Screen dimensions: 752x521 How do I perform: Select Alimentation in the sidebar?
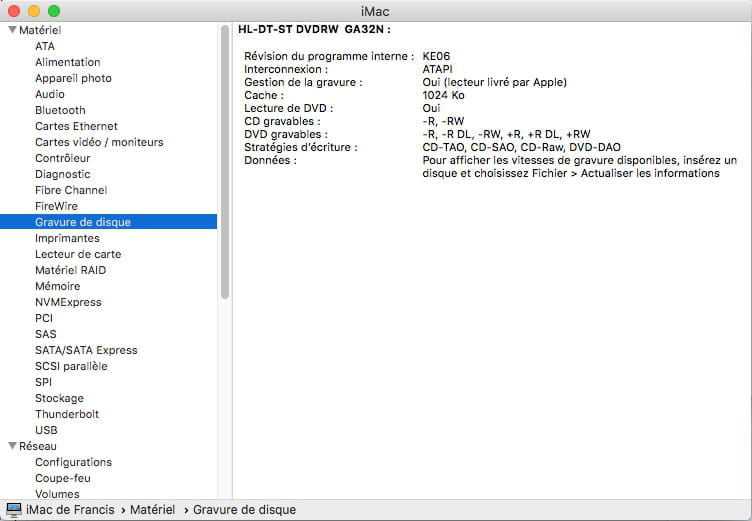click(68, 62)
